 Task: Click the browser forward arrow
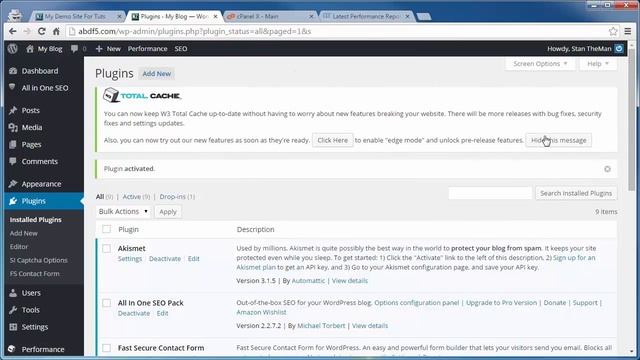click(27, 31)
